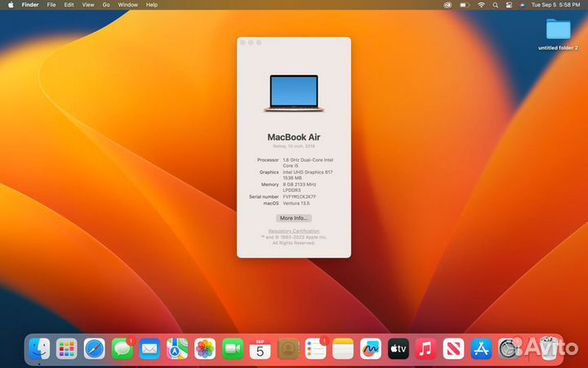Image resolution: width=588 pixels, height=368 pixels.
Task: Click the serial number FVFYR1CKJK7F
Action: (299, 197)
